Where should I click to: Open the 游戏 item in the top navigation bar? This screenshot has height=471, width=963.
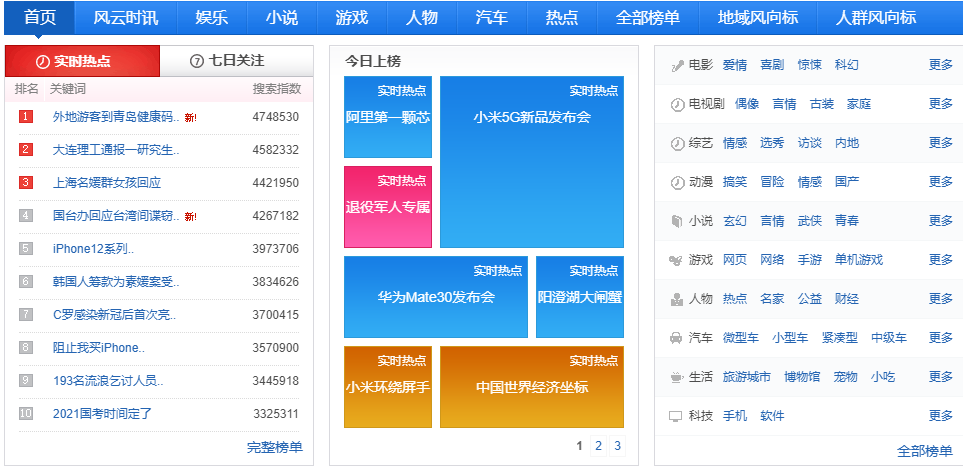tap(352, 18)
